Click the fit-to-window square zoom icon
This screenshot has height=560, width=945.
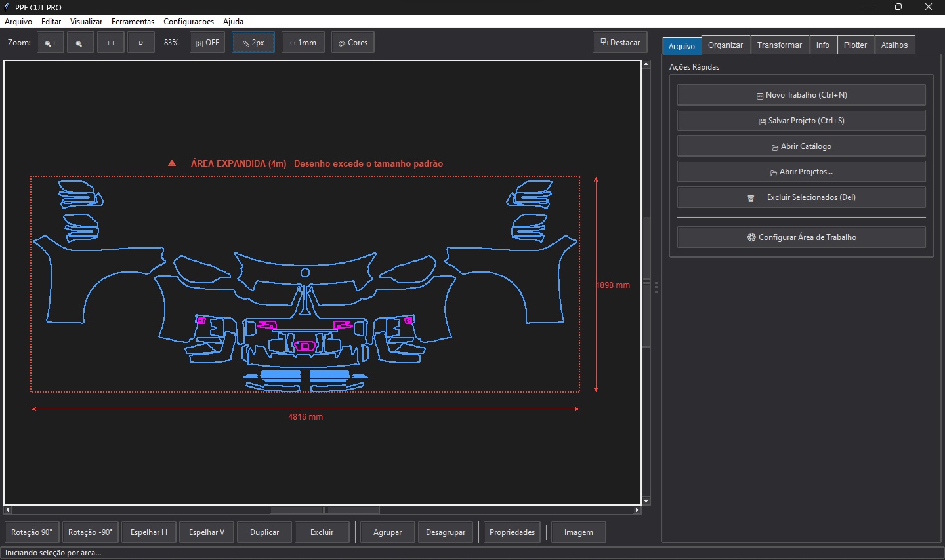111,43
